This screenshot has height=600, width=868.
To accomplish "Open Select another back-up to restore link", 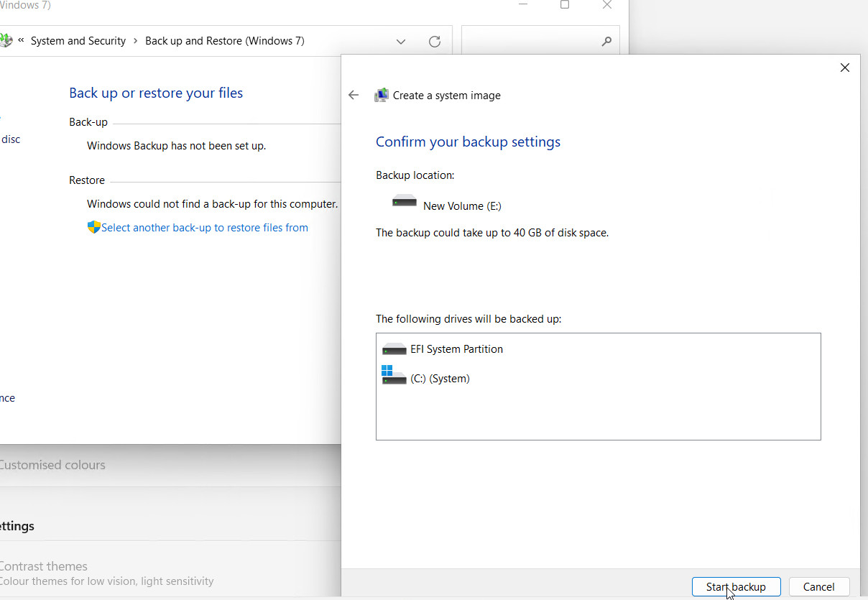I will [205, 228].
